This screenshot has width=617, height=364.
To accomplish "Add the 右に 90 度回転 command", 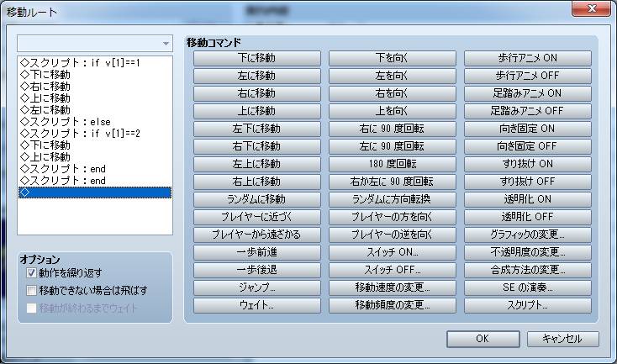I will click(393, 129).
